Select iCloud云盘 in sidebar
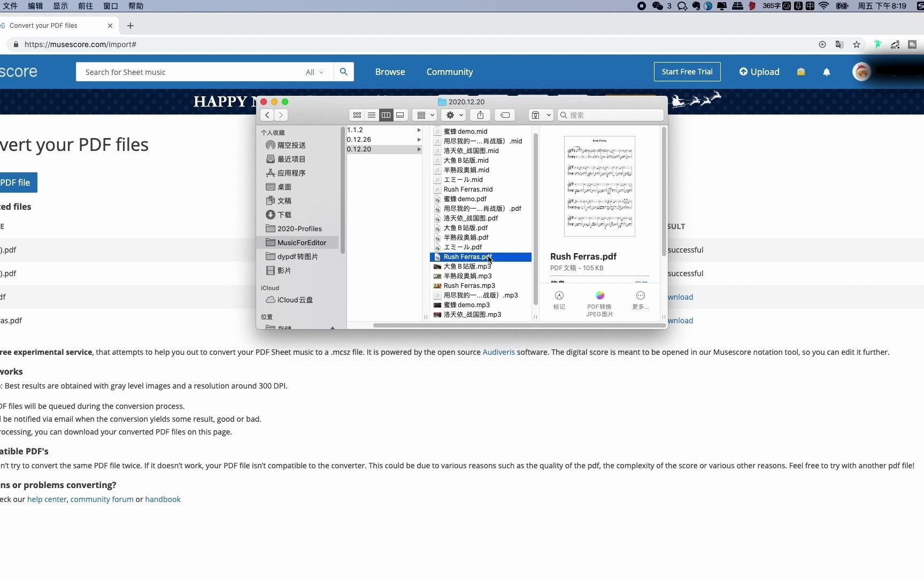The height and width of the screenshot is (578, 924). 295,300
